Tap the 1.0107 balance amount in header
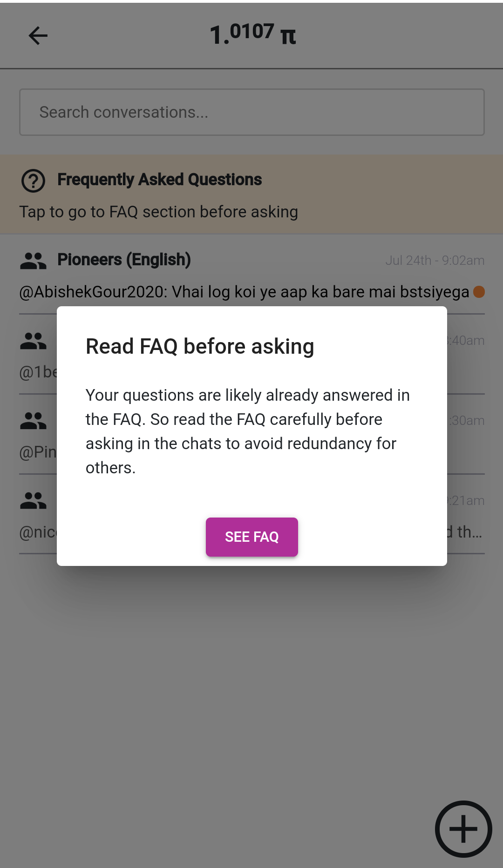This screenshot has height=868, width=503. pos(242,34)
